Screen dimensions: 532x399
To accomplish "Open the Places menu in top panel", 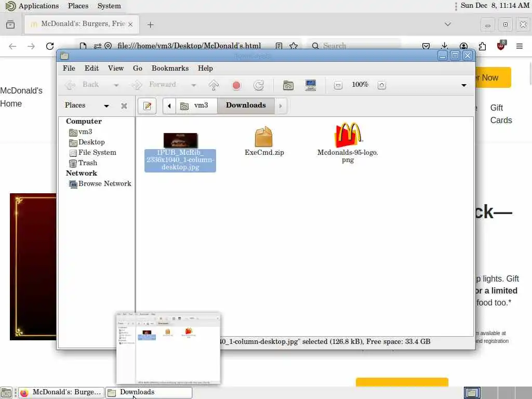I will tap(78, 6).
